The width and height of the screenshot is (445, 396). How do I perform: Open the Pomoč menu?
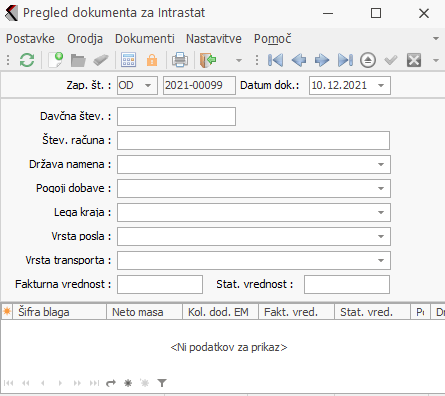[273, 39]
